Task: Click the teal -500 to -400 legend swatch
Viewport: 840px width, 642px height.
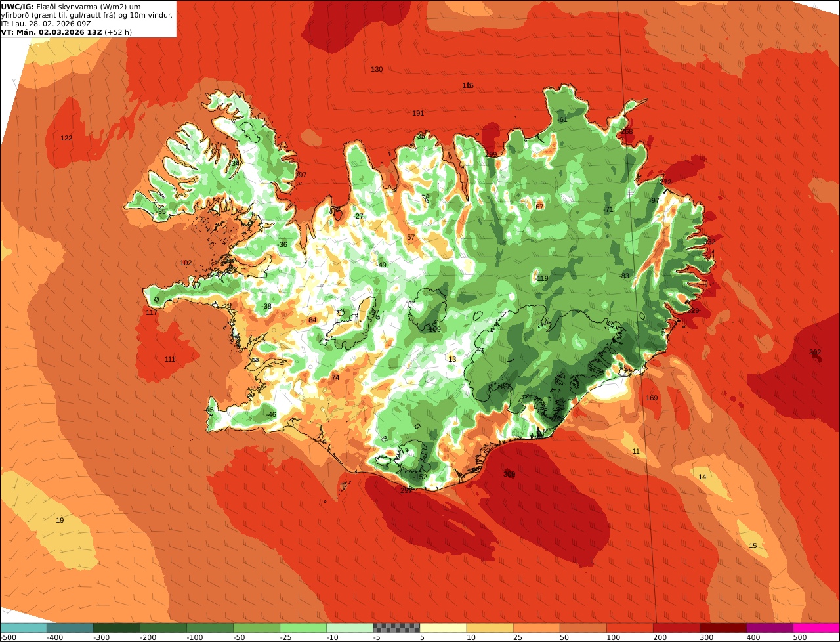Action: point(24,628)
